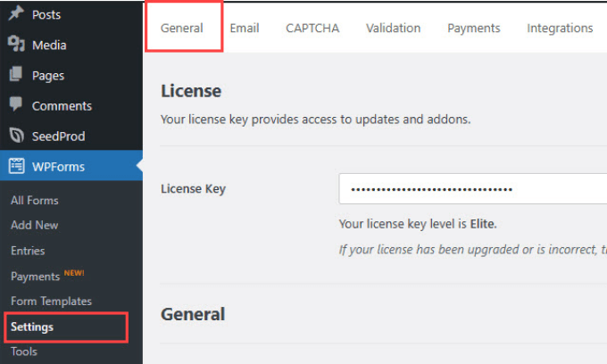
Task: Click the SeedProd leaf icon
Action: pos(16,136)
